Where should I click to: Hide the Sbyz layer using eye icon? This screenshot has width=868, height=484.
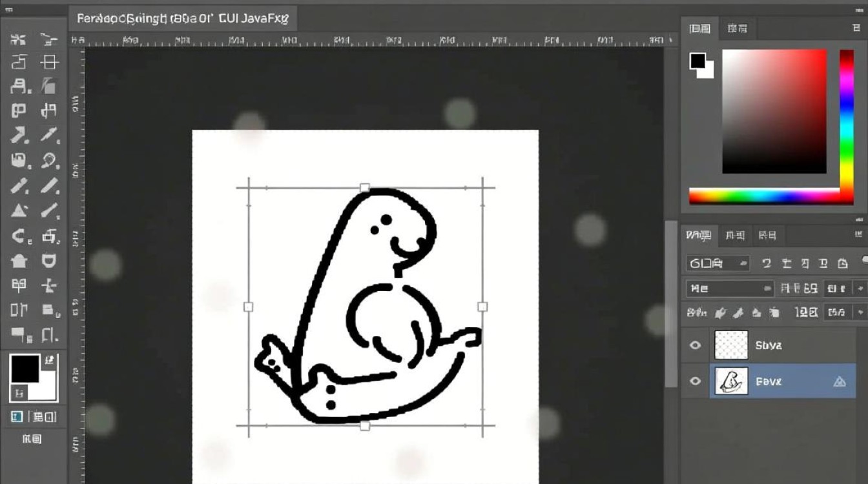click(695, 345)
